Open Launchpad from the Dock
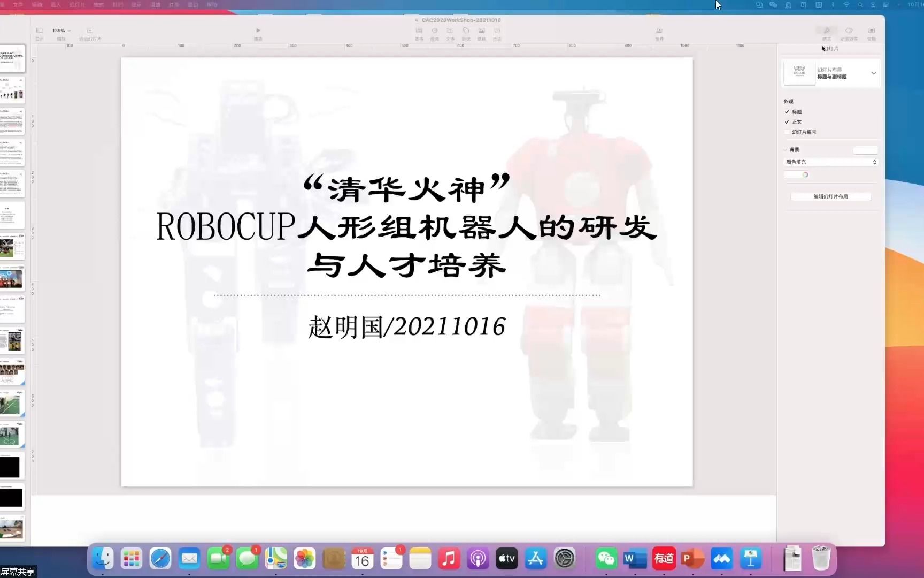Viewport: 924px width, 578px height. point(132,559)
